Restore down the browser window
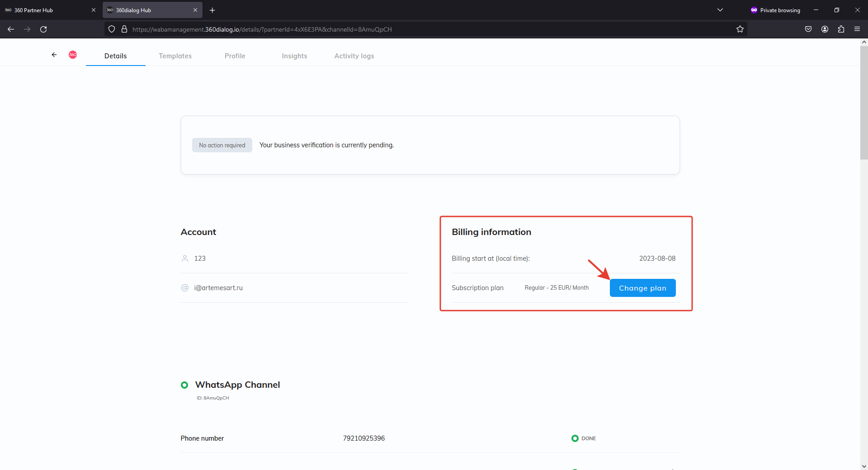 837,10
